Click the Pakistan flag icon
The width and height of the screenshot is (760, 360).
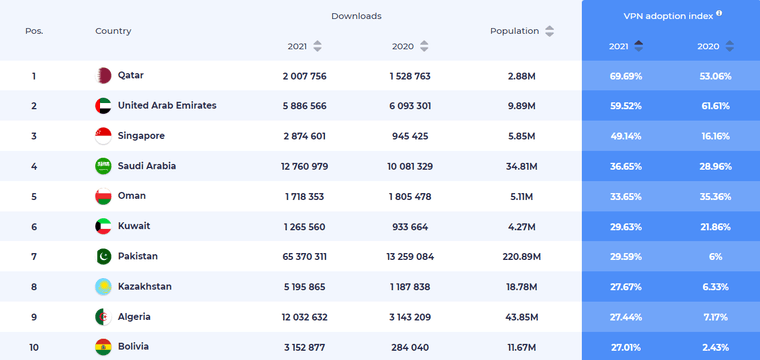(x=103, y=256)
